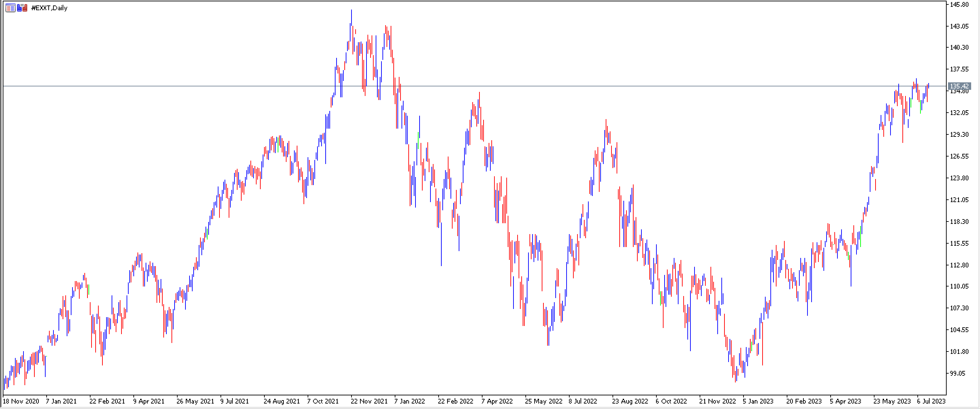Click the 115.55 price axis label
This screenshot has height=409, width=980.
click(960, 244)
